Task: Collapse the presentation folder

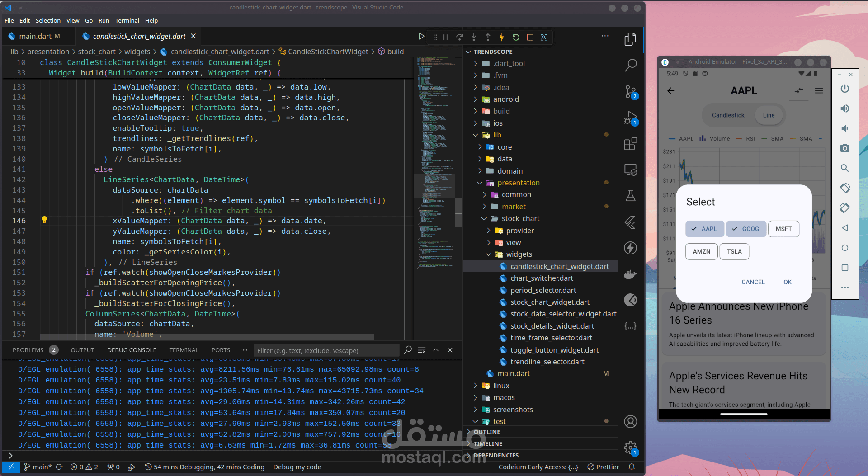Action: point(540,183)
